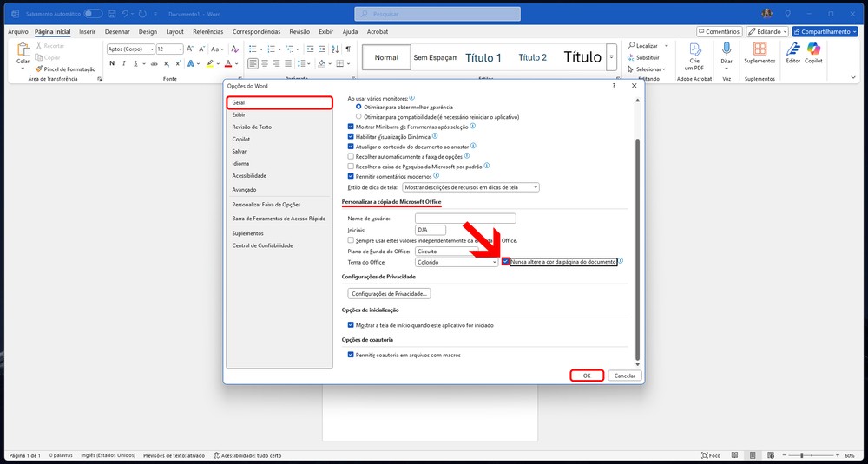
Task: Open the Editor tool in the ribbon
Action: coord(792,52)
